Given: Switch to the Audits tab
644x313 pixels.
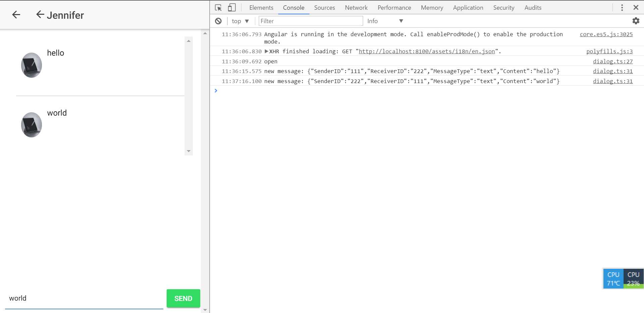Looking at the screenshot, I should 533,7.
